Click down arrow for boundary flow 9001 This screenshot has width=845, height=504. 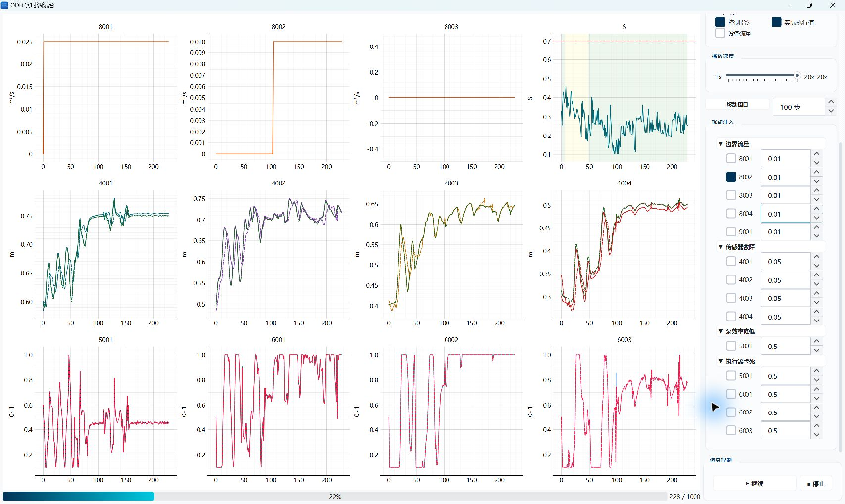coord(817,236)
